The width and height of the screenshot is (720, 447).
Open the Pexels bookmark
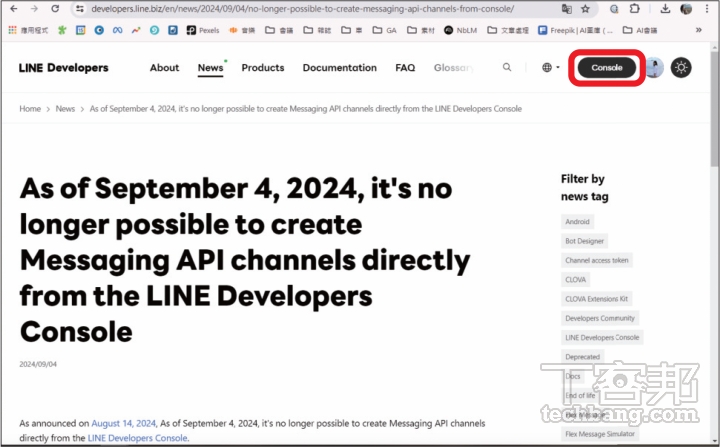203,30
